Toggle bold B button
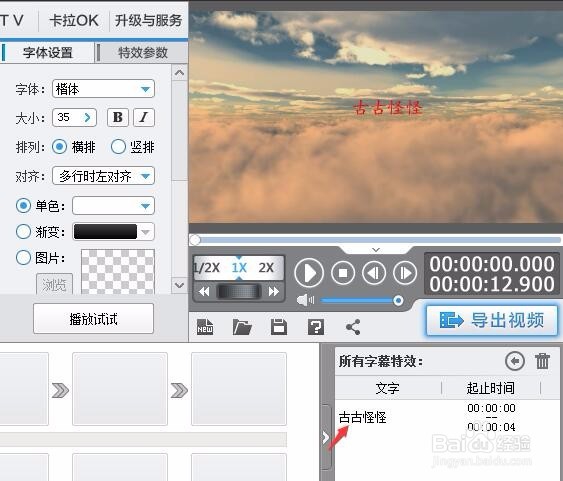Image resolution: width=563 pixels, height=481 pixels. pyautogui.click(x=118, y=117)
